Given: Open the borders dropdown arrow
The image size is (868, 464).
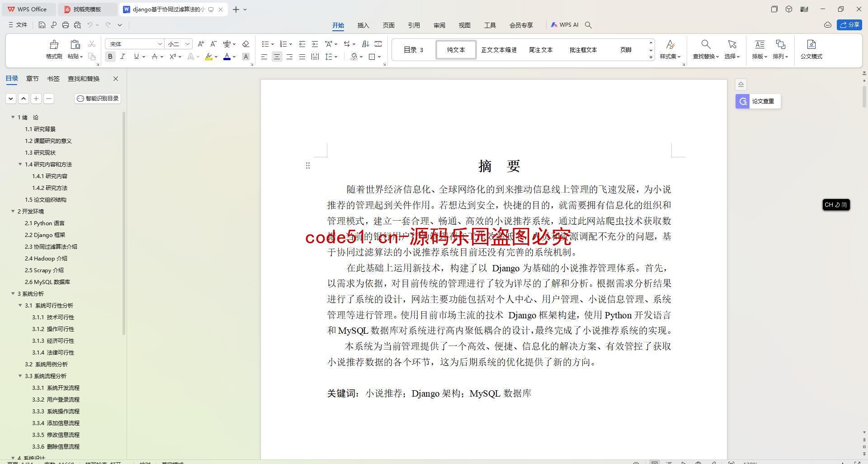Looking at the screenshot, I should point(379,57).
